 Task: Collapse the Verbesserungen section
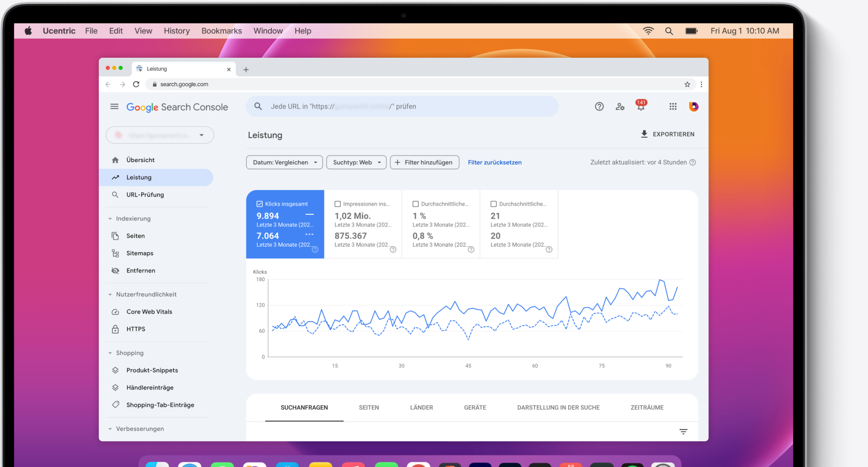pyautogui.click(x=110, y=429)
